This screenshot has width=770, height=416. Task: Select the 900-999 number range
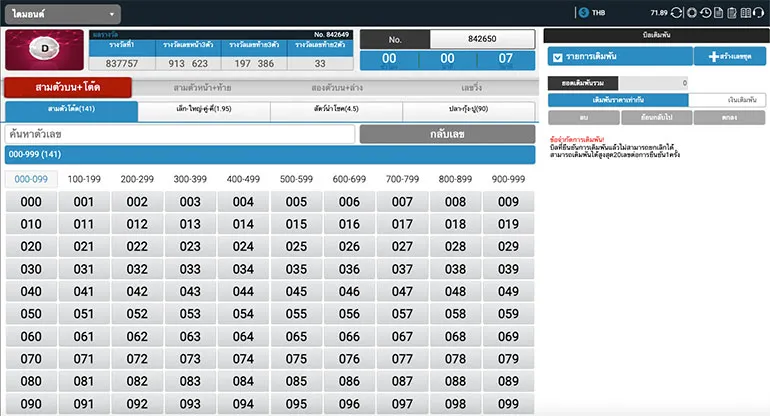[x=508, y=179]
